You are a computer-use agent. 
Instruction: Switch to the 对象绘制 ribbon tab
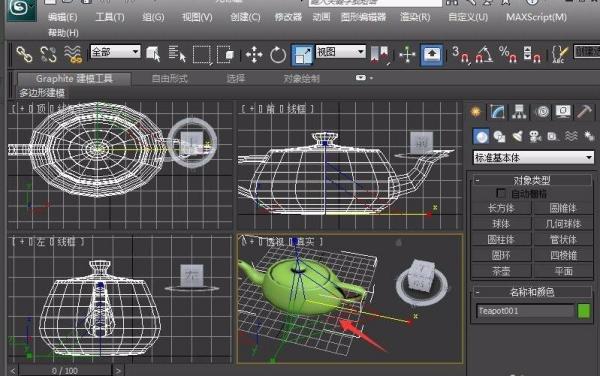302,78
